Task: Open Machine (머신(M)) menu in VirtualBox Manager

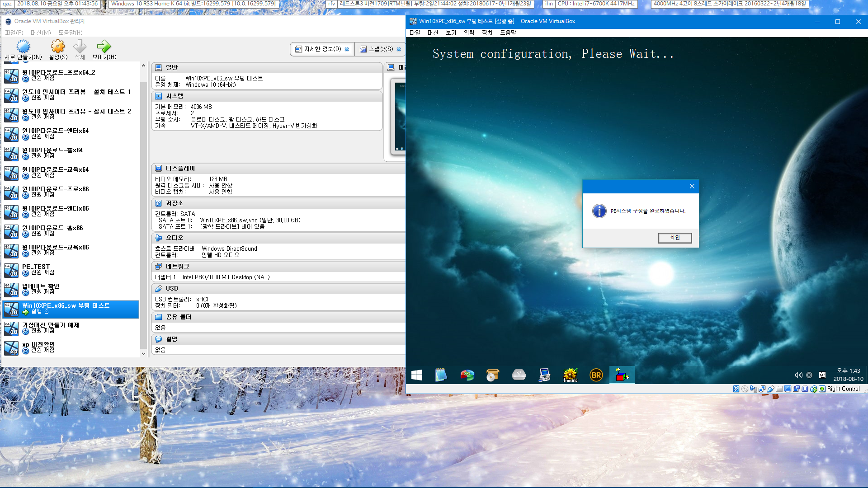Action: pyautogui.click(x=41, y=33)
